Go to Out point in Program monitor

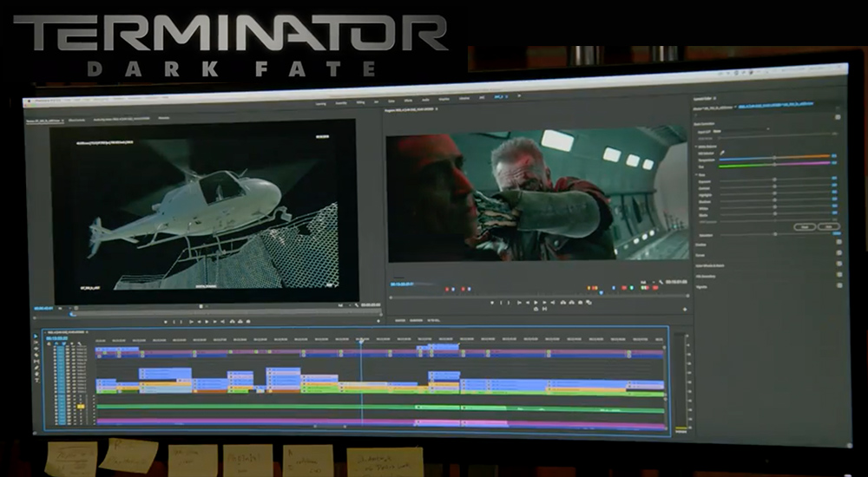[x=552, y=302]
